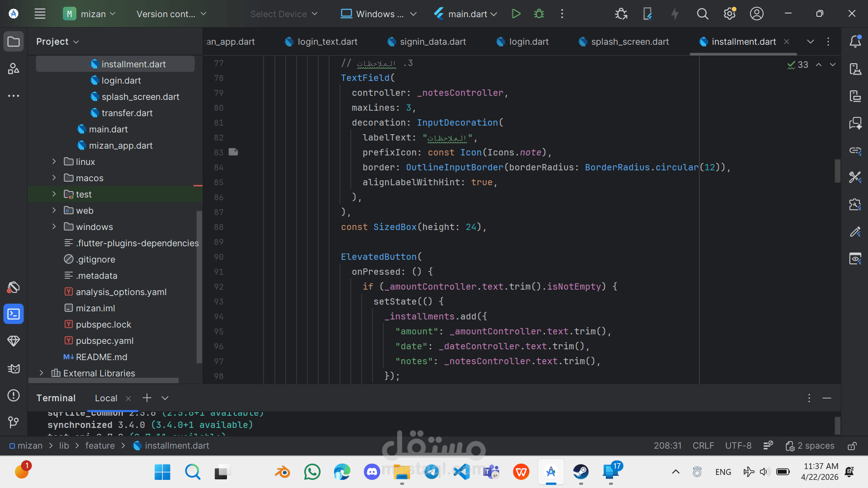Screen dimensions: 868x488
Task: Click the editor vertical scrollbar thumb
Action: pos(837,171)
